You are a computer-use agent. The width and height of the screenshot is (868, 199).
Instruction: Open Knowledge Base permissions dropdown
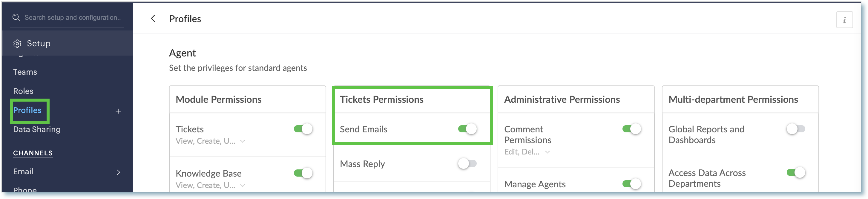243,186
